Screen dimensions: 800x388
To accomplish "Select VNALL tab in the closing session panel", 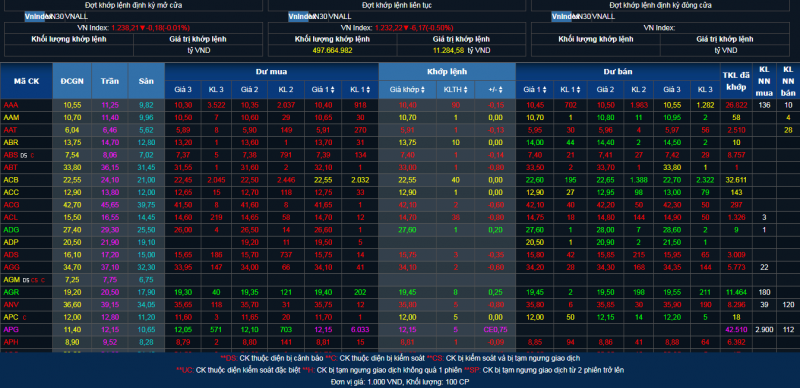I will coord(604,16).
